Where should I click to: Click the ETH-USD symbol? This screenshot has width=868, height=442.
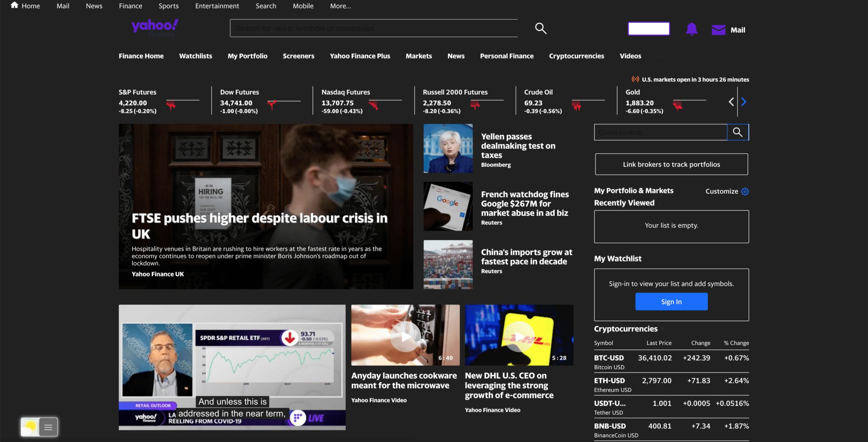point(609,381)
